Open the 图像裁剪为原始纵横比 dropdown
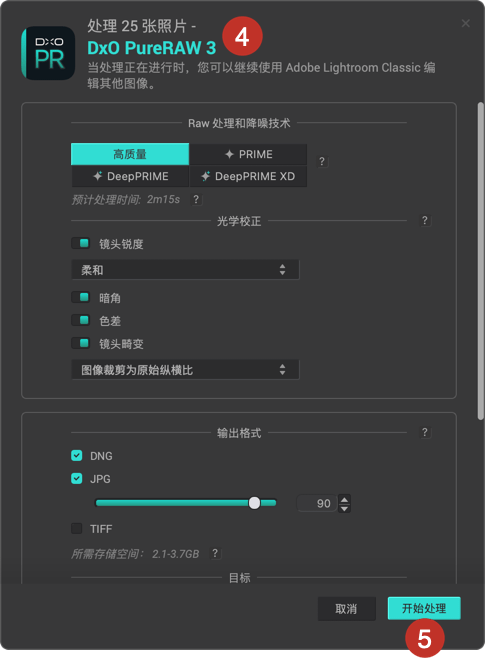This screenshot has height=661, width=485. [x=185, y=370]
